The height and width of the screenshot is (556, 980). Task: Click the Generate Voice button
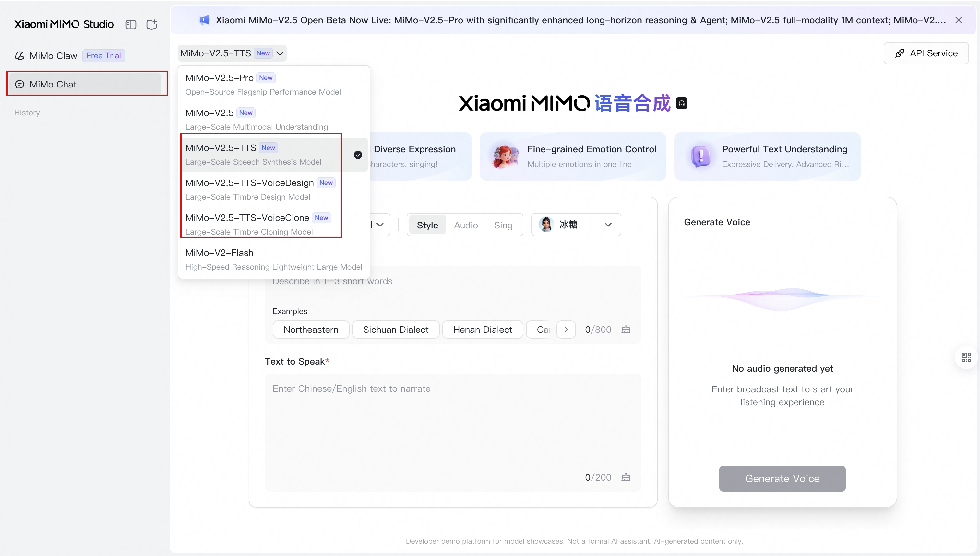point(782,478)
